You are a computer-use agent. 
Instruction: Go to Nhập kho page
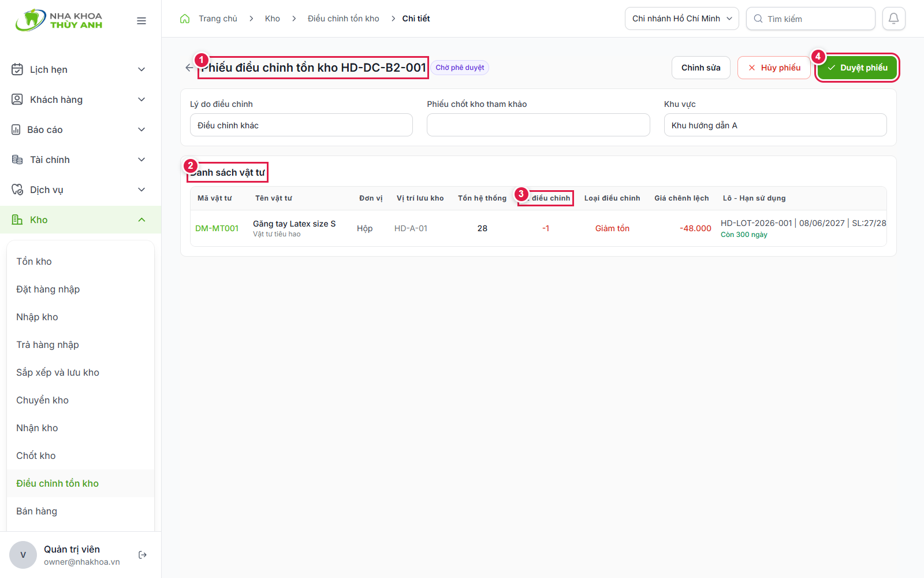coord(80,317)
